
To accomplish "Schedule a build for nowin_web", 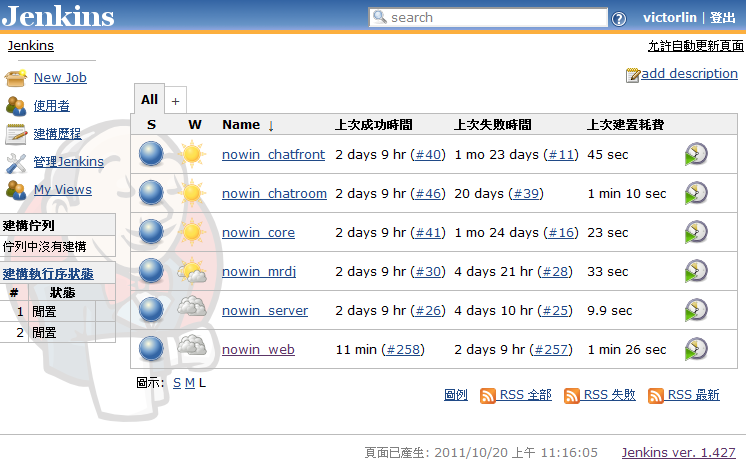I will point(696,349).
